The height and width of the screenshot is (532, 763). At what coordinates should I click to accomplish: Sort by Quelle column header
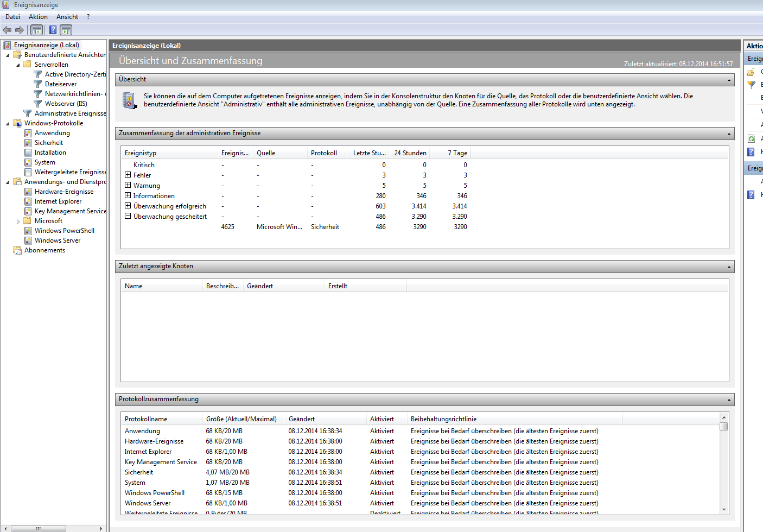[280, 153]
